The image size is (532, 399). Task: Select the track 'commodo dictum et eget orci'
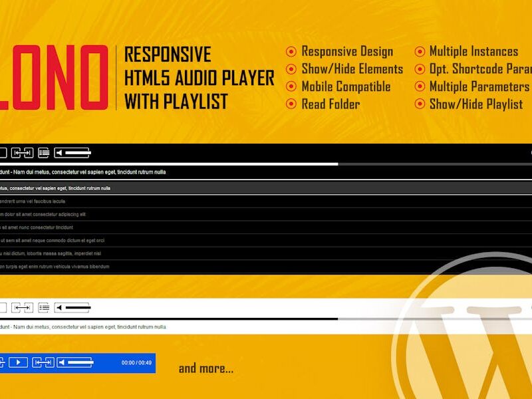(x=266, y=241)
